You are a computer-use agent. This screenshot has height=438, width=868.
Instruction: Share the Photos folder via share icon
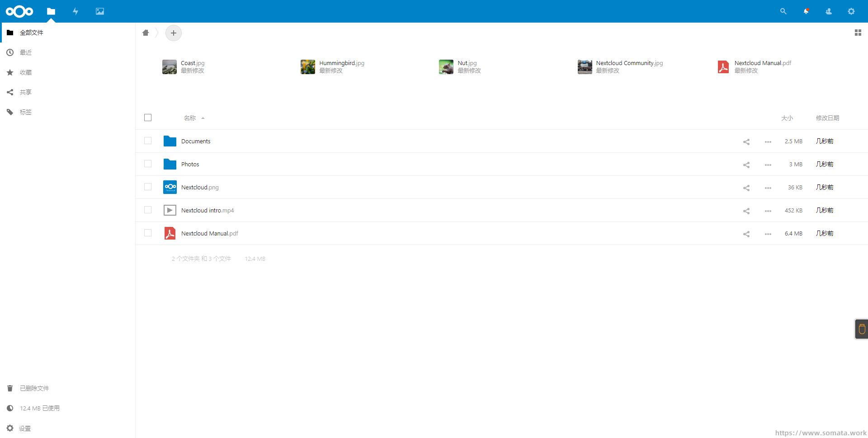746,165
